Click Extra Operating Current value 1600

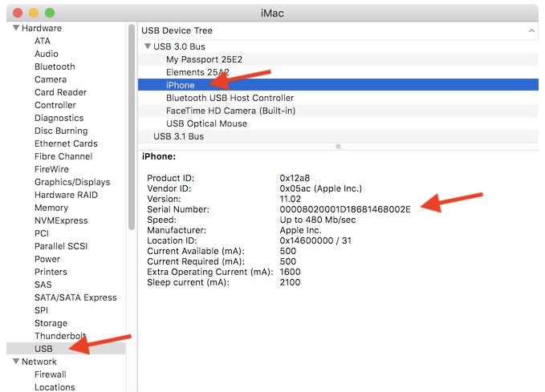click(291, 272)
